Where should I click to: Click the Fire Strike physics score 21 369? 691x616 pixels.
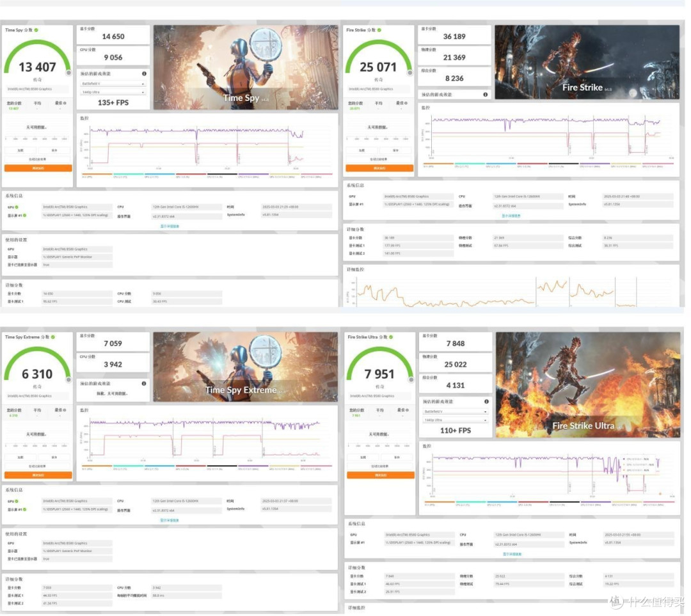(x=455, y=58)
